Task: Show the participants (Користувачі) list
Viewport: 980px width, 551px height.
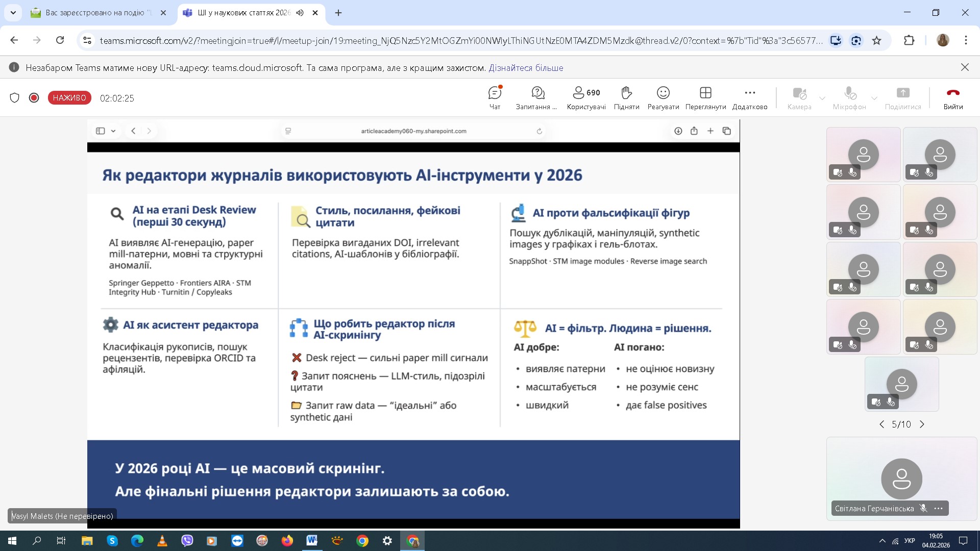Action: click(x=586, y=97)
